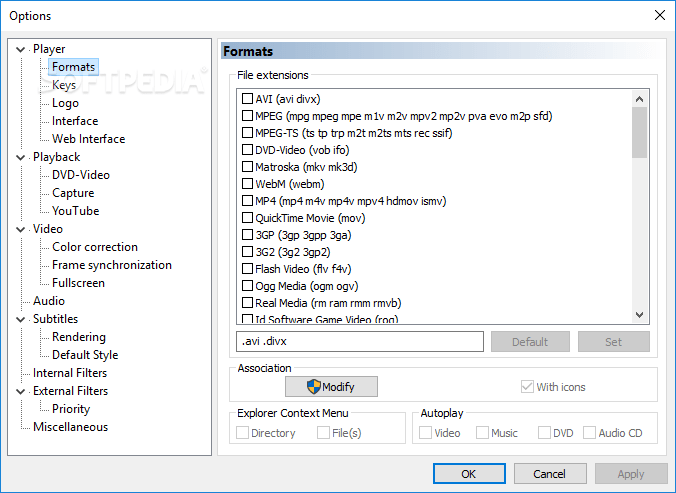Check the Matroska (mkv mk3d) checkbox
This screenshot has width=676, height=493.
pos(247,167)
